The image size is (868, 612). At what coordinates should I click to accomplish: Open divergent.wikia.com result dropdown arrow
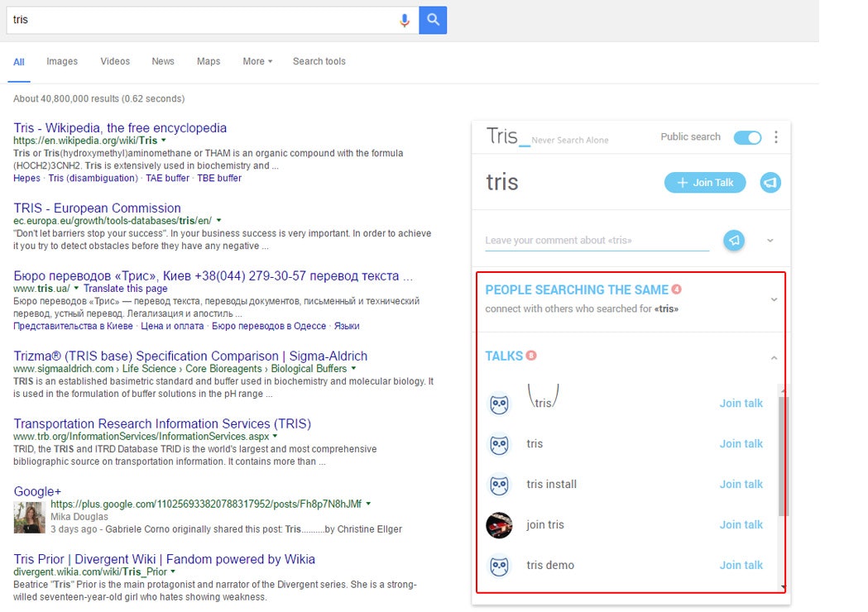(173, 571)
